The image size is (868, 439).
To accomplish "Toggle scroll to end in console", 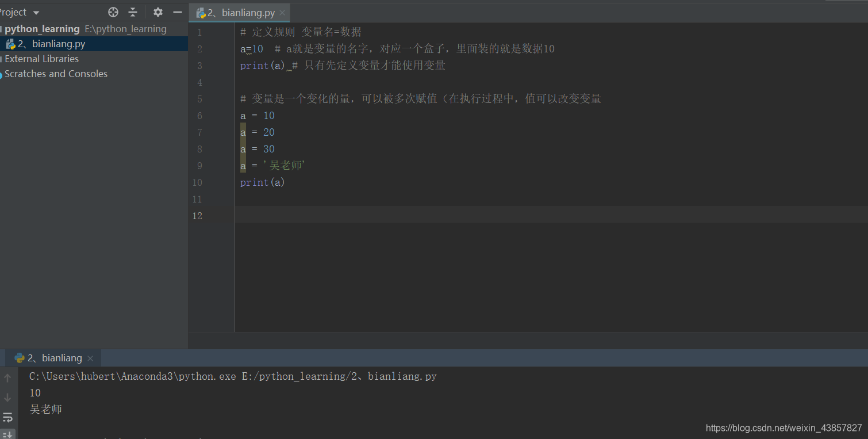I will click(7, 434).
